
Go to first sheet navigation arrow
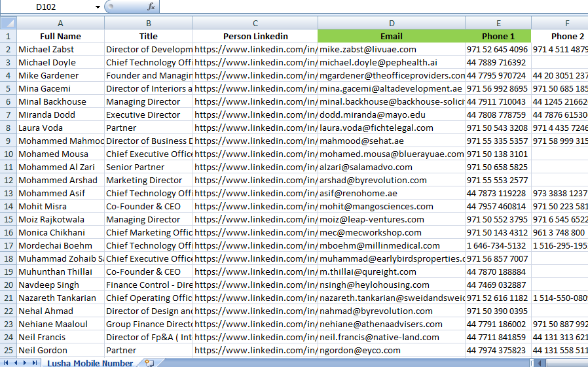pos(6,362)
